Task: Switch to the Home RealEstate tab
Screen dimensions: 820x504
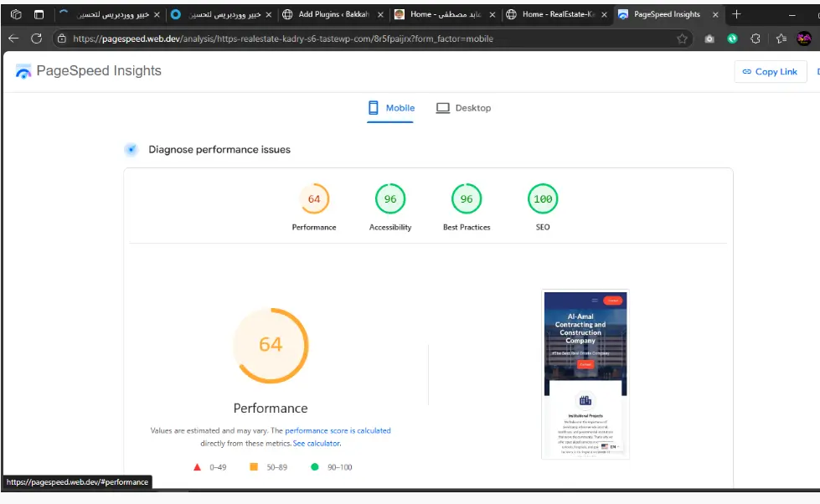Action: pyautogui.click(x=555, y=14)
